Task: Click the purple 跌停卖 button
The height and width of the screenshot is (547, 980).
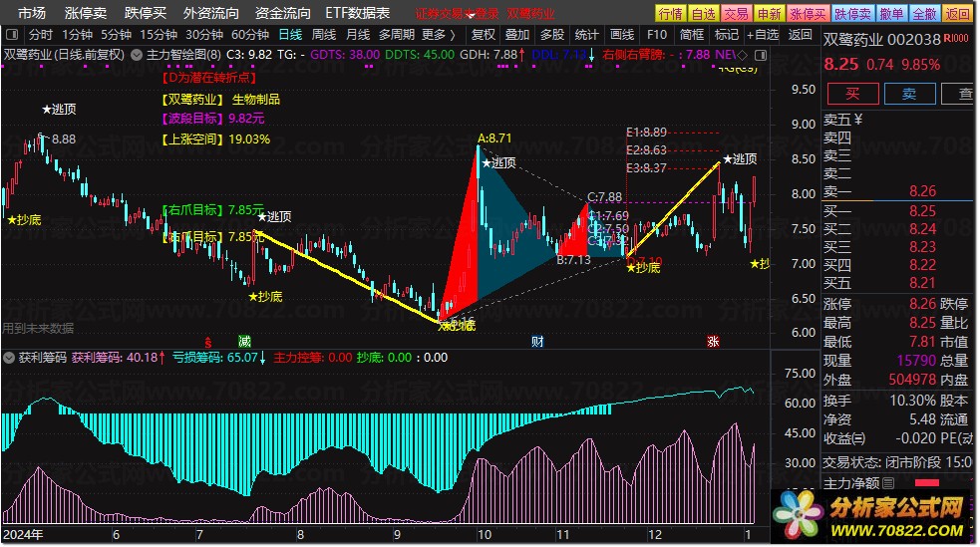Action: (852, 14)
